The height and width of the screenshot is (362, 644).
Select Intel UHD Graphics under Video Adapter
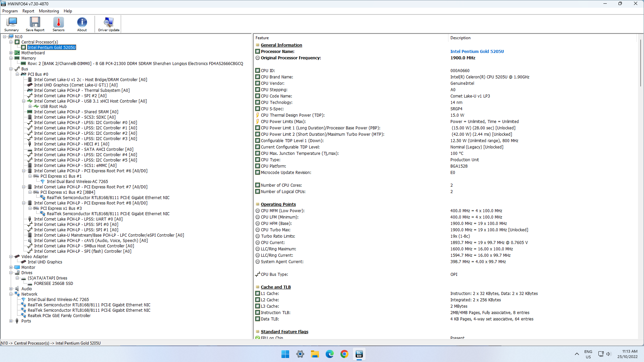[x=45, y=262]
